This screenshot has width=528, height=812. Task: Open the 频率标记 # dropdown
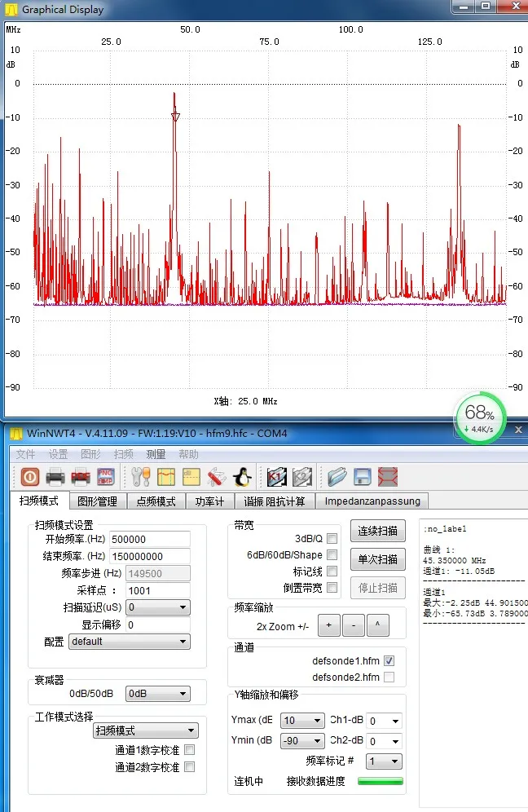click(x=384, y=761)
